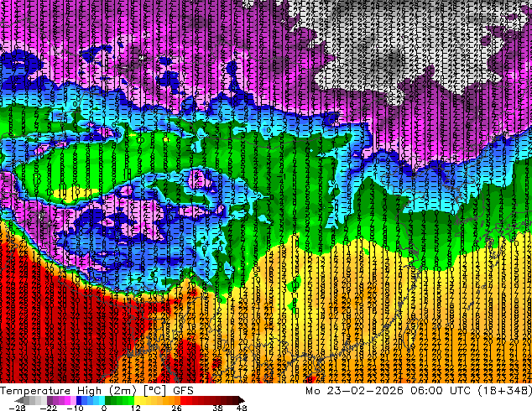The height and width of the screenshot is (411, 532).
Task: Click the -10 legend label
Action: (x=75, y=408)
